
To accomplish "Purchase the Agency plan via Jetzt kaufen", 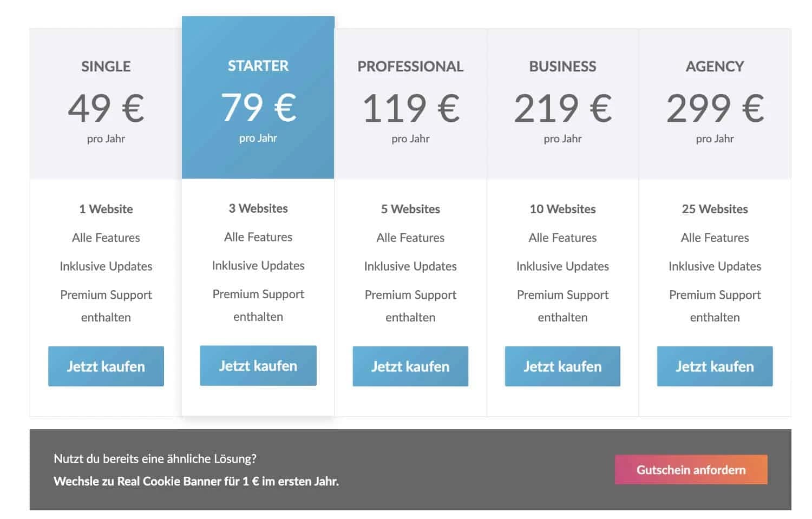I will pyautogui.click(x=715, y=366).
